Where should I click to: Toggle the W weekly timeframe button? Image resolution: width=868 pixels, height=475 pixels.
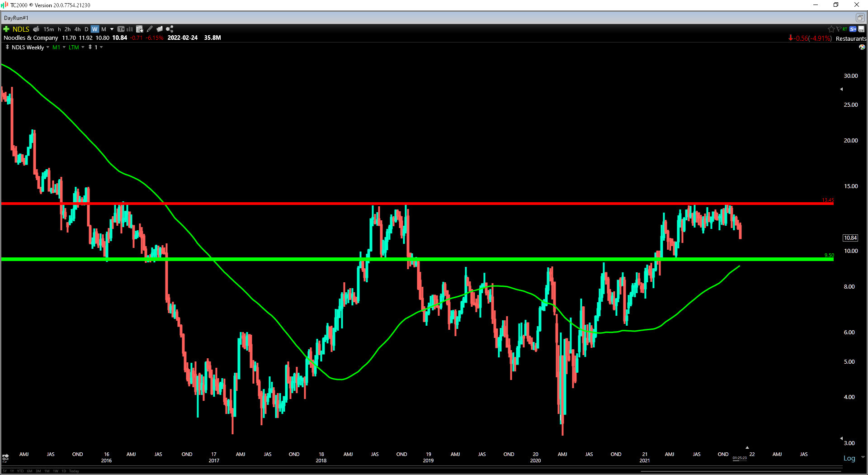(x=94, y=29)
